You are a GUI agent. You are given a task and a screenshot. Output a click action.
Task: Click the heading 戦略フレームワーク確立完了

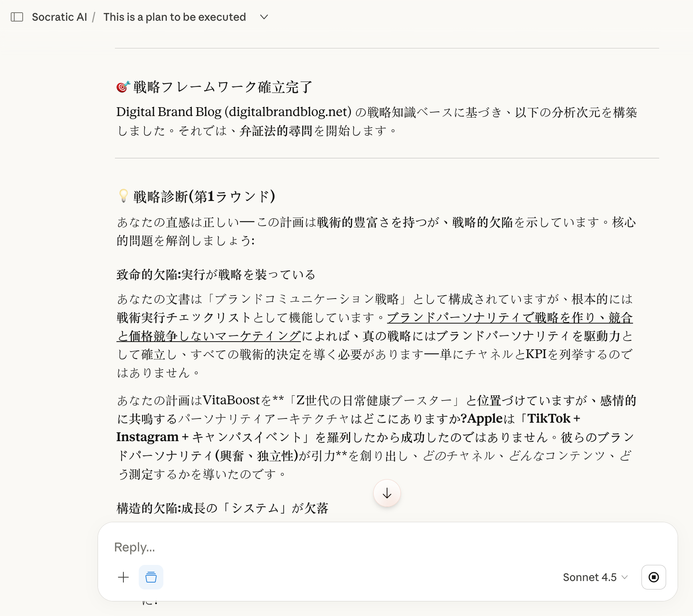tap(223, 87)
